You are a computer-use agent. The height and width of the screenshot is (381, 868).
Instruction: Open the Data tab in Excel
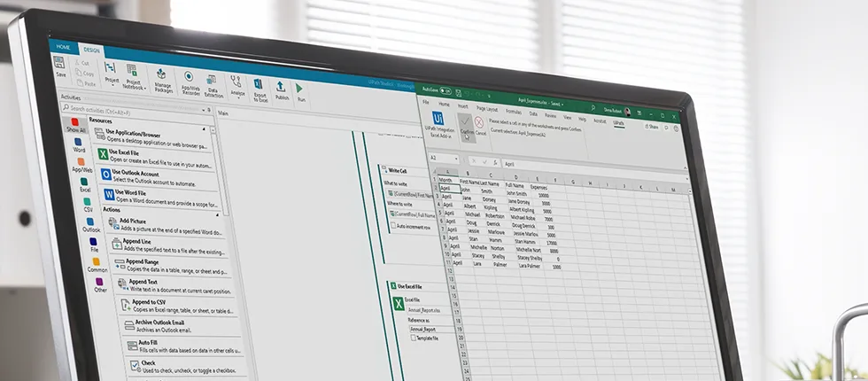tap(533, 113)
